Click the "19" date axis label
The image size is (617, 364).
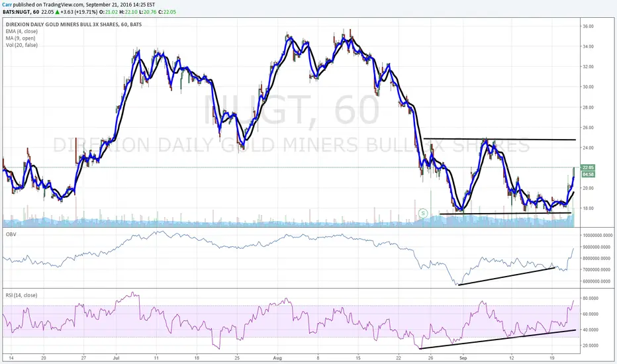pos(552,358)
